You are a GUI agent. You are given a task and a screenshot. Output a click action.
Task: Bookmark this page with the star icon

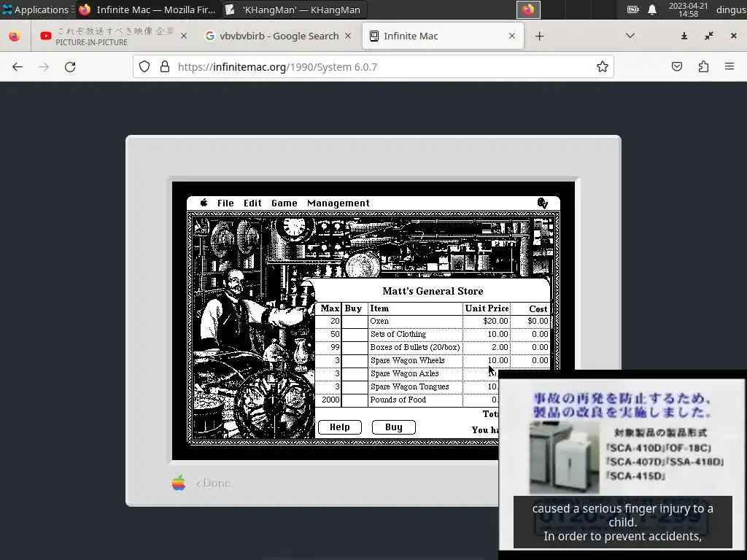(x=602, y=66)
